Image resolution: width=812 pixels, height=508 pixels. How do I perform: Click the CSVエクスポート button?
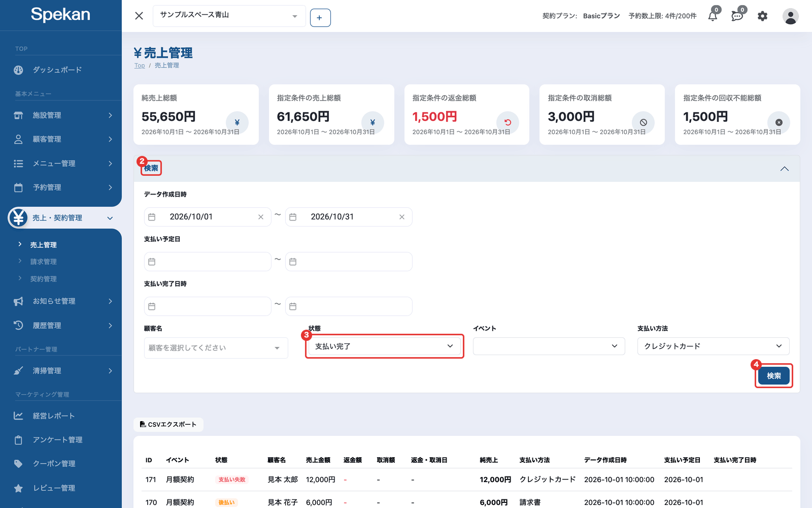click(x=168, y=425)
